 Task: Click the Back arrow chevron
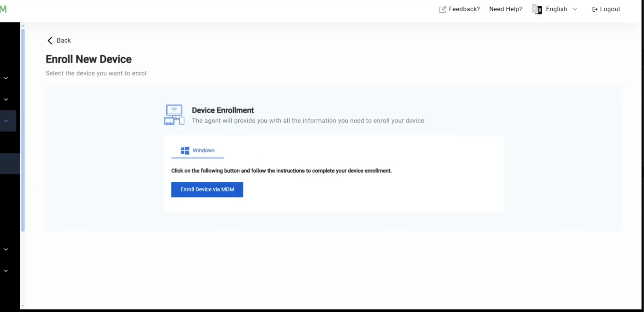pyautogui.click(x=50, y=40)
